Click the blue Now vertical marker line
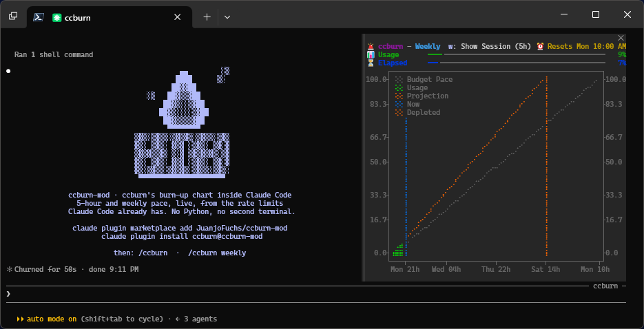Image resolution: width=644 pixels, height=329 pixels. (406, 187)
